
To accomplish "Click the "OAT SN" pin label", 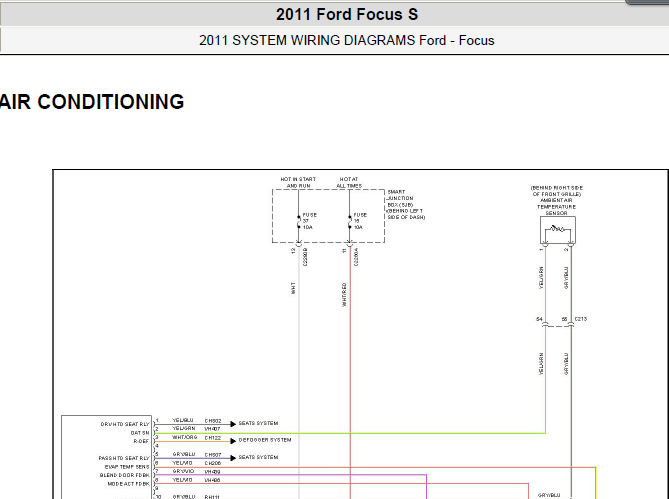I will [140, 433].
